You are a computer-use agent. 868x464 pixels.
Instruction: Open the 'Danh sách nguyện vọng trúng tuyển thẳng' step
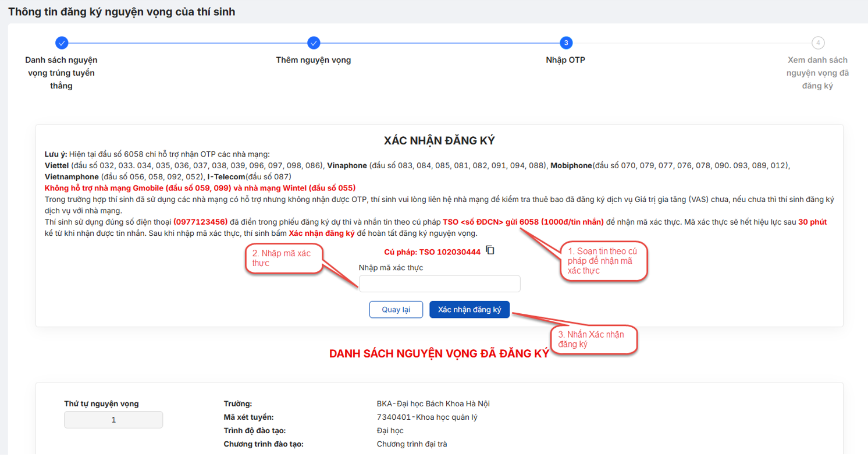point(62,73)
